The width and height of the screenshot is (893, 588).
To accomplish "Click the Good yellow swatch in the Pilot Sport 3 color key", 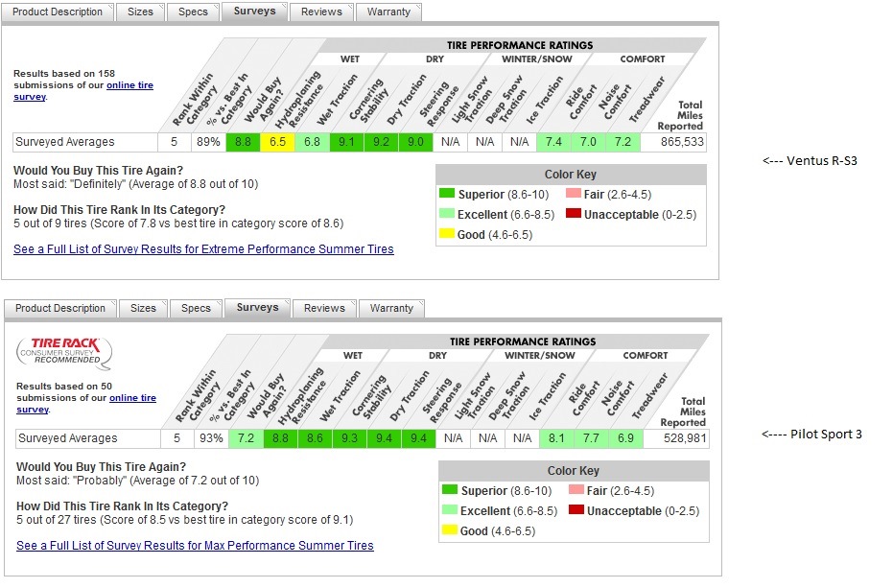I will (450, 529).
